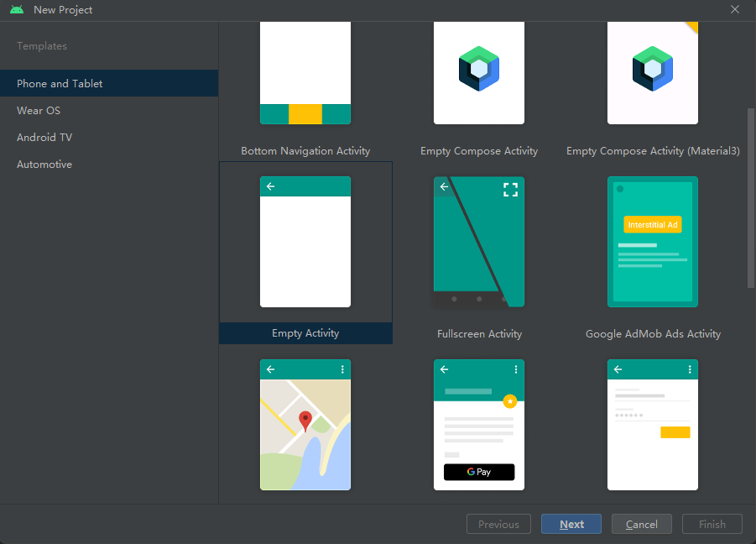Click the Interstitial Ad badge in AdMob preview
Image resolution: width=756 pixels, height=544 pixels.
click(652, 225)
